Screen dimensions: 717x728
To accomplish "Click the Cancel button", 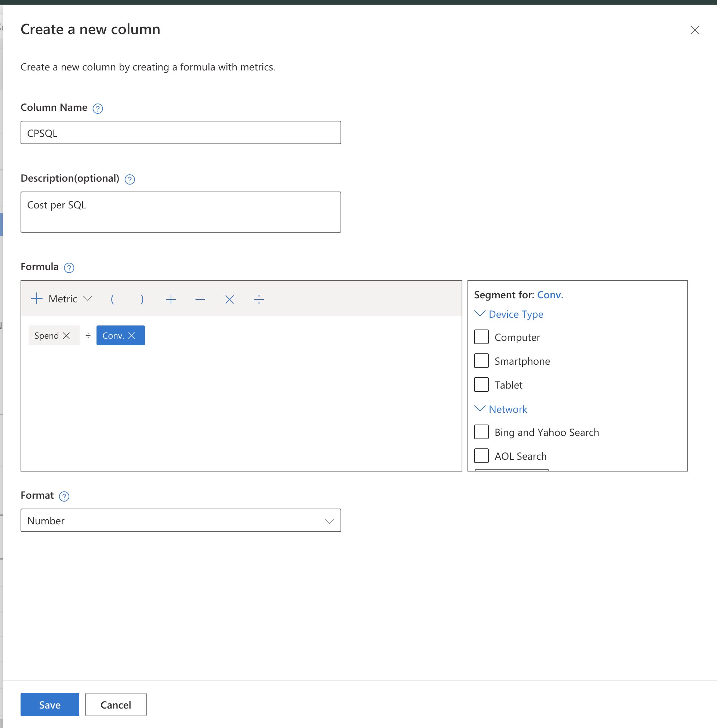I will pos(116,705).
